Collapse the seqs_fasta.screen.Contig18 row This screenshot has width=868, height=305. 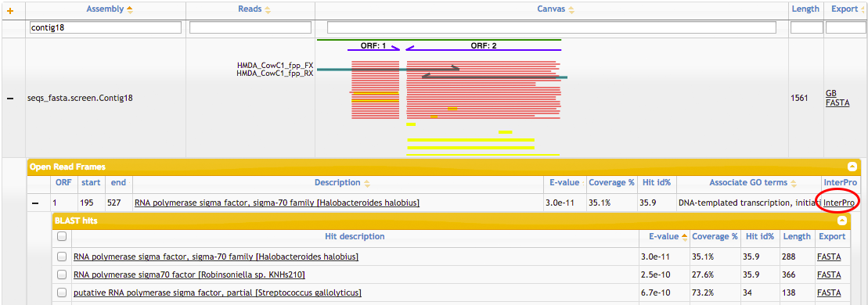pyautogui.click(x=10, y=98)
